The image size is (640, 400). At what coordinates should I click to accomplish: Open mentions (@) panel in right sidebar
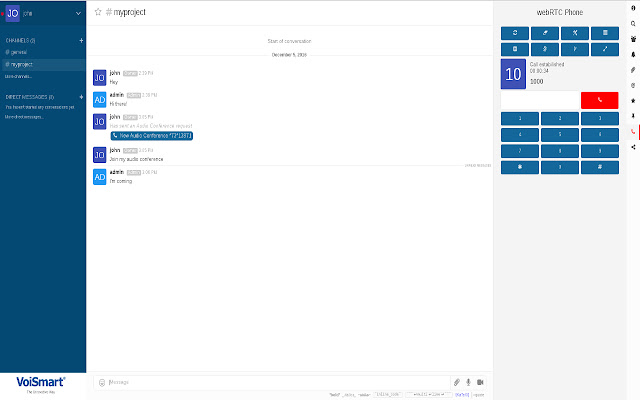point(633,85)
